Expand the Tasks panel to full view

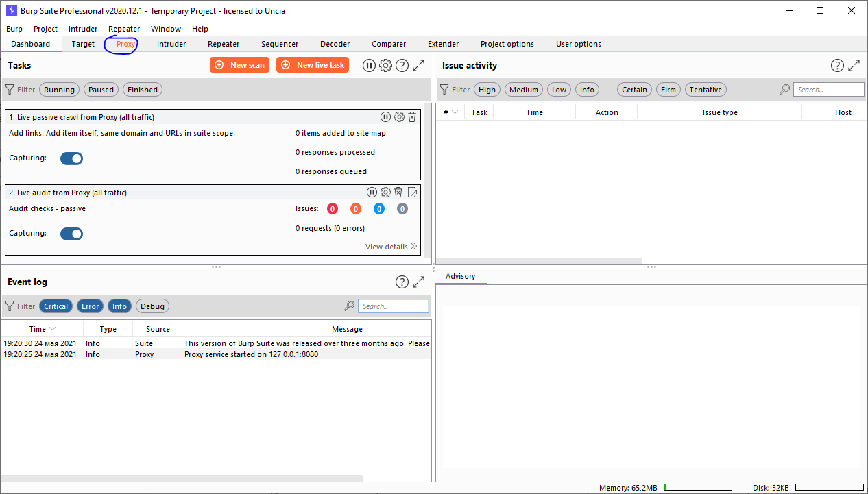(x=419, y=65)
